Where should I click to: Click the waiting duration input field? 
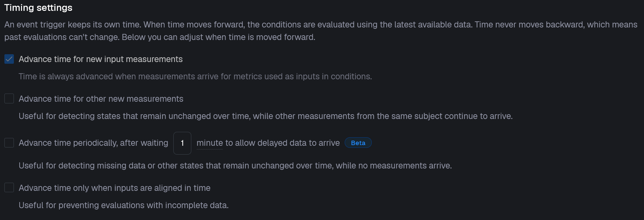(182, 143)
